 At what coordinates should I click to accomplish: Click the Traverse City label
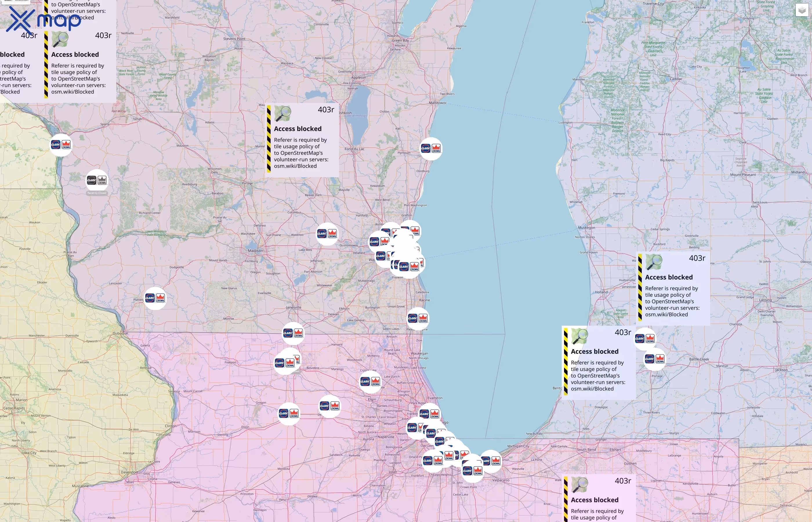click(653, 4)
